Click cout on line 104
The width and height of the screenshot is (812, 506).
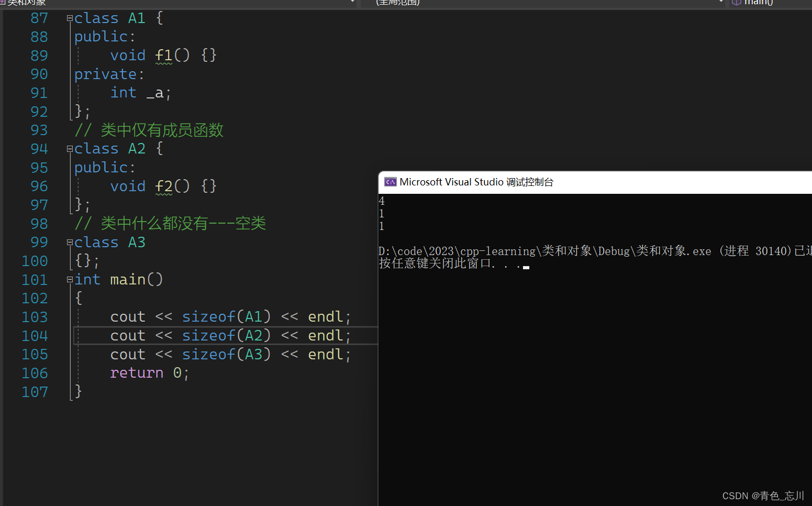point(128,336)
